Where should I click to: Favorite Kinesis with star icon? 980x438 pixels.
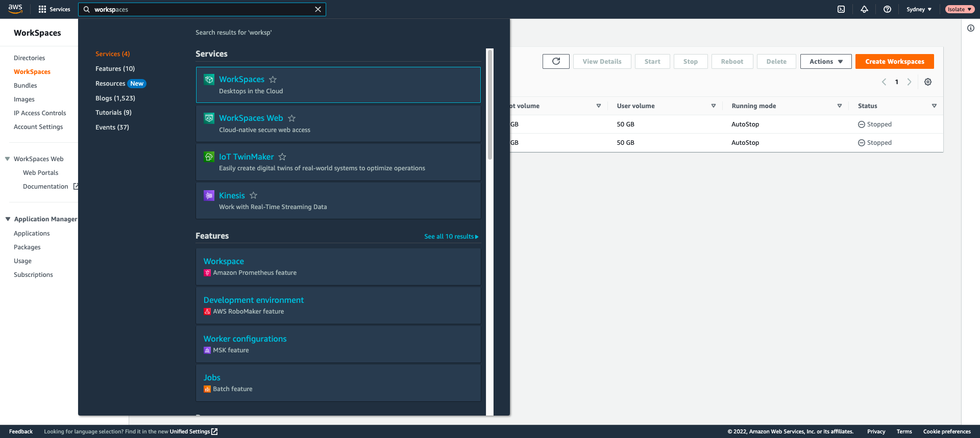pyautogui.click(x=253, y=196)
